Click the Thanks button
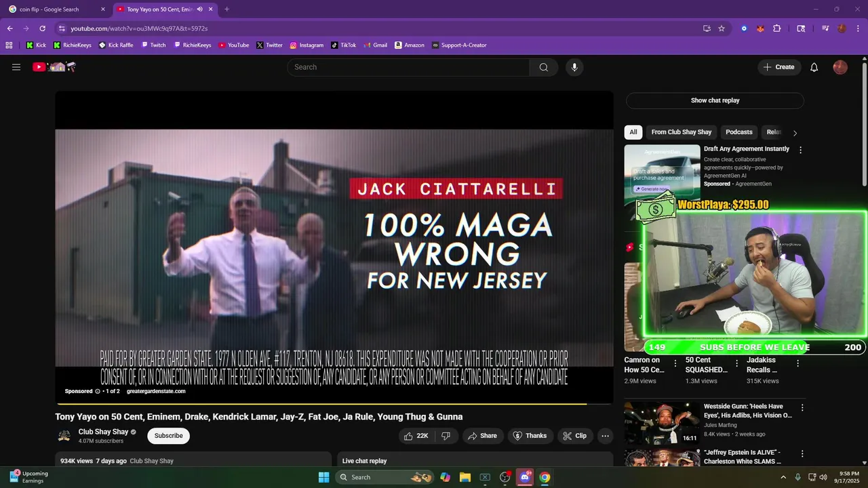868x488 pixels. [x=530, y=436]
